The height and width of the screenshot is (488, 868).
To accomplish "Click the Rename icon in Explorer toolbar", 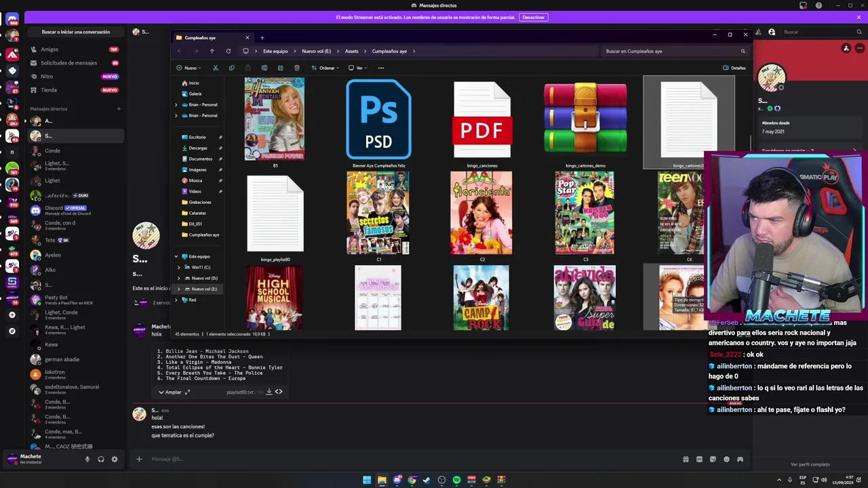I will pyautogui.click(x=264, y=68).
